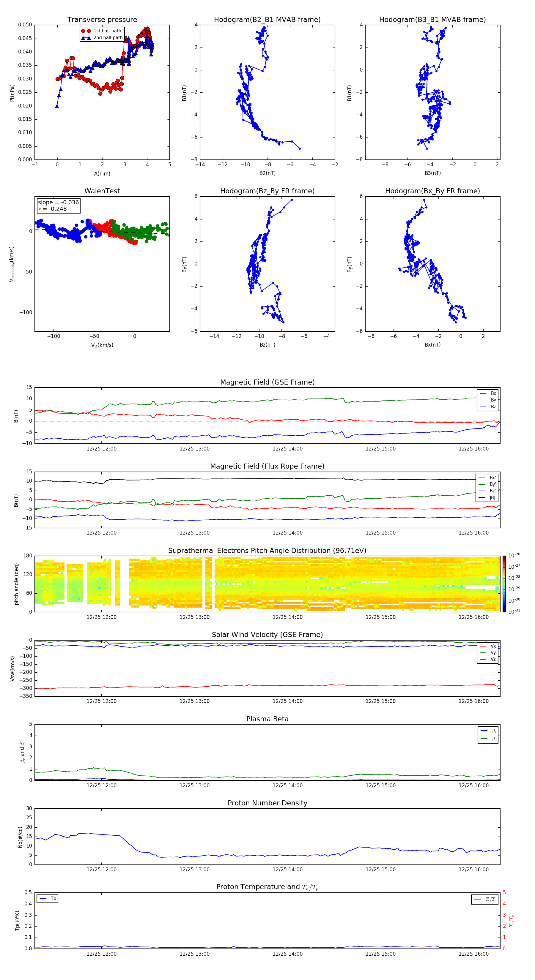Click 'Np(#/cc)' y-axis label
The height and width of the screenshot is (980, 535).
point(20,837)
